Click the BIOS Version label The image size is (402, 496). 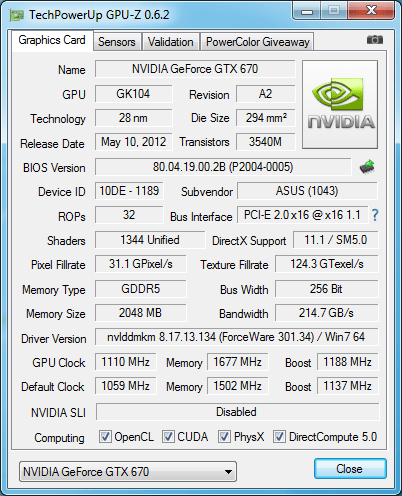coord(54,168)
